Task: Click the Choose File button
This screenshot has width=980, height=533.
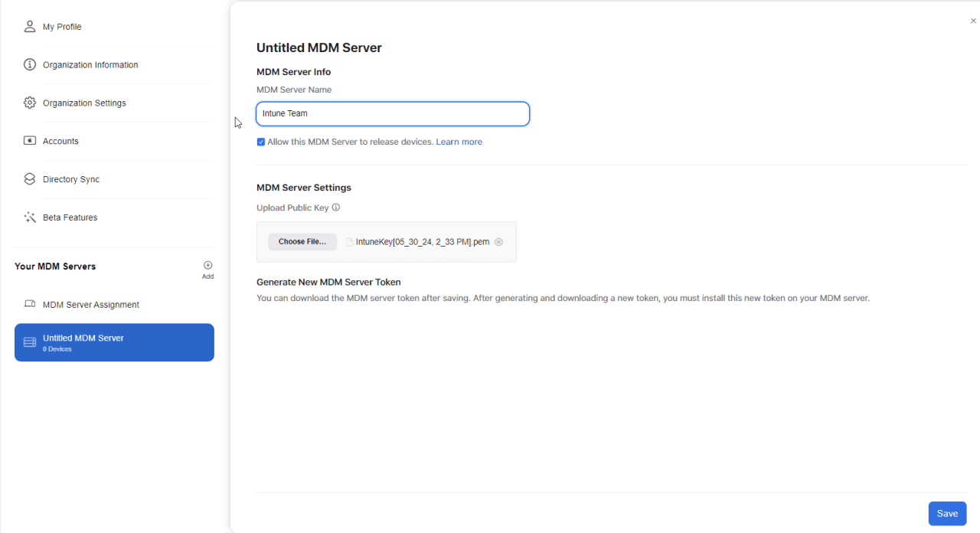Action: coord(302,241)
